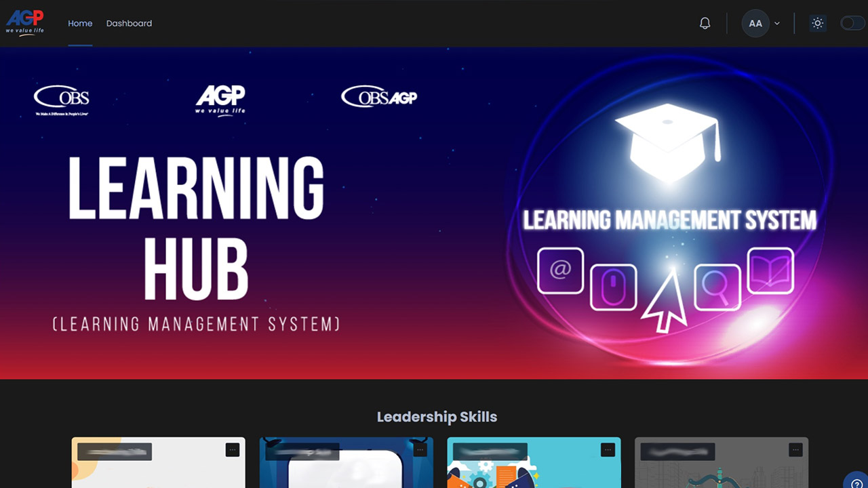
Task: Open options menu on first course card
Action: pos(233,449)
